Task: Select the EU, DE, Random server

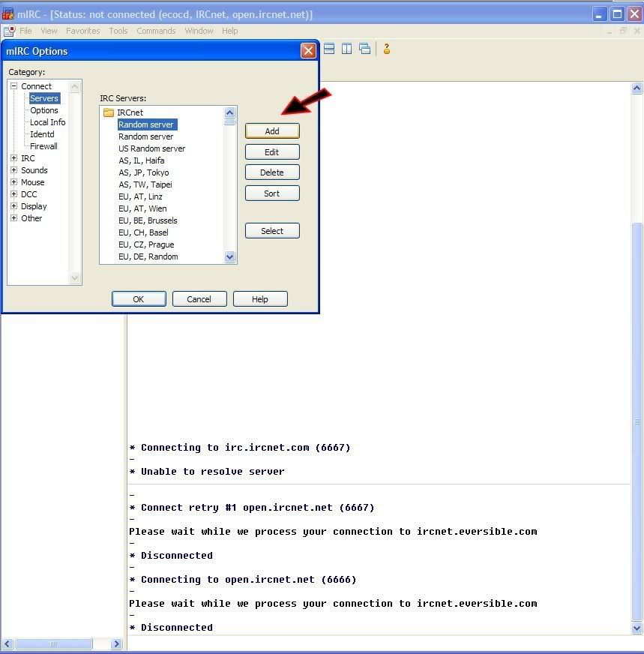Action: point(148,256)
